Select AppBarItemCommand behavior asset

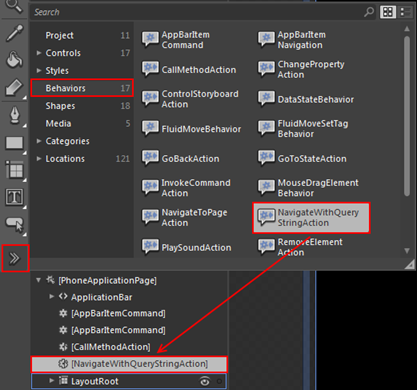(x=176, y=40)
